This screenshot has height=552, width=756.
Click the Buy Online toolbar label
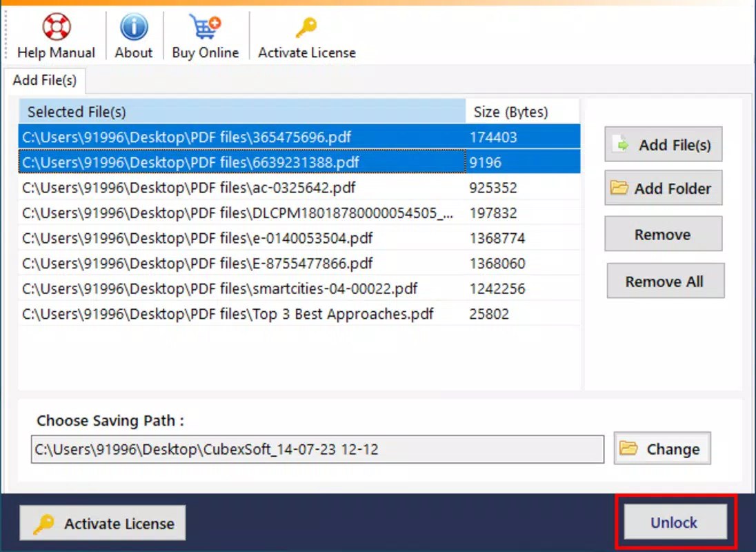tap(206, 52)
